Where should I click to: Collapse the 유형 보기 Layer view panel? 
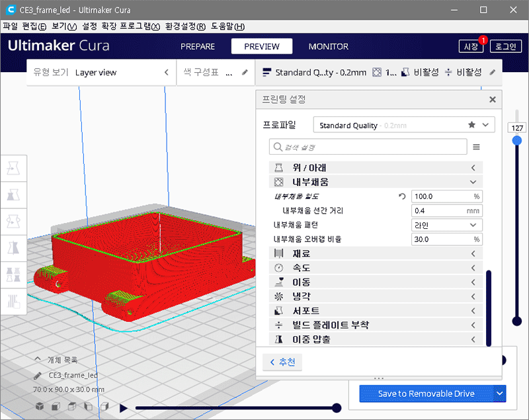[167, 72]
